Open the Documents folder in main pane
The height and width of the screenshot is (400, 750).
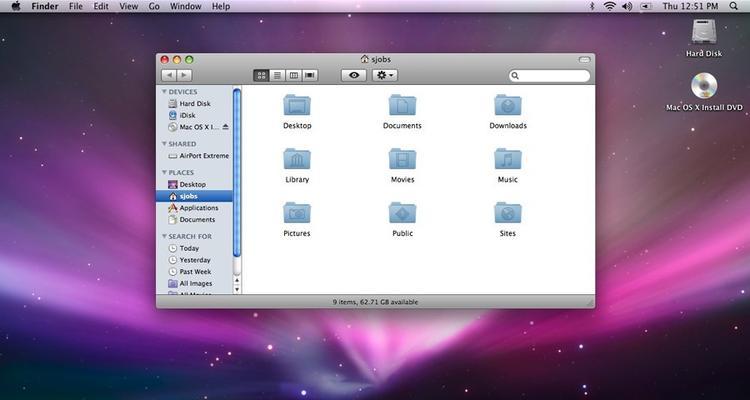click(x=402, y=105)
